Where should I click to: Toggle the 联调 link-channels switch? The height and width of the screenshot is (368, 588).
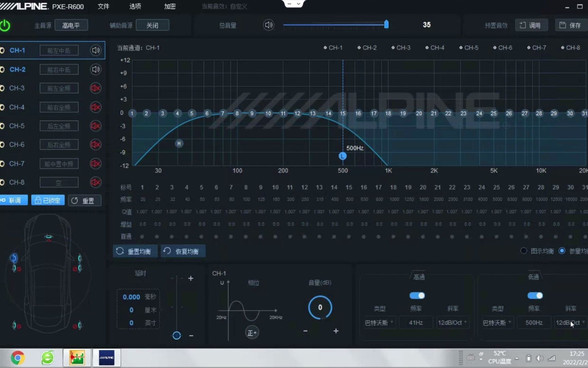tap(14, 200)
